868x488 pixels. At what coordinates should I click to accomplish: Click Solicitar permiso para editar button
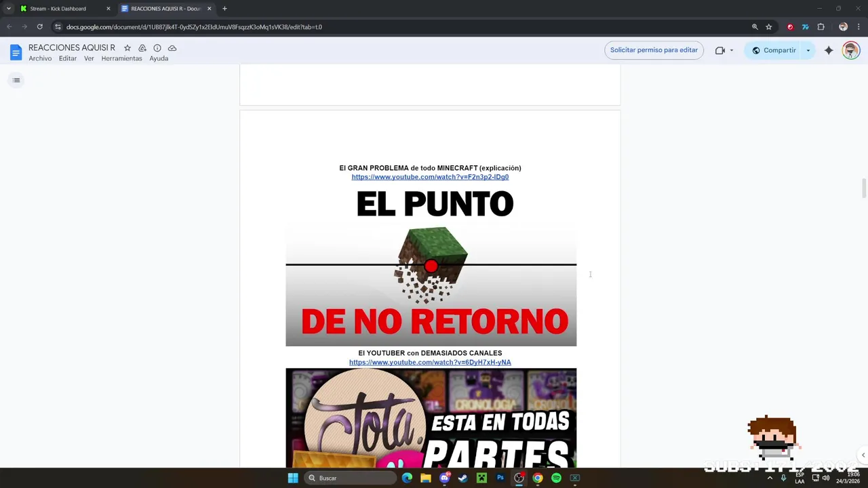pyautogui.click(x=654, y=50)
